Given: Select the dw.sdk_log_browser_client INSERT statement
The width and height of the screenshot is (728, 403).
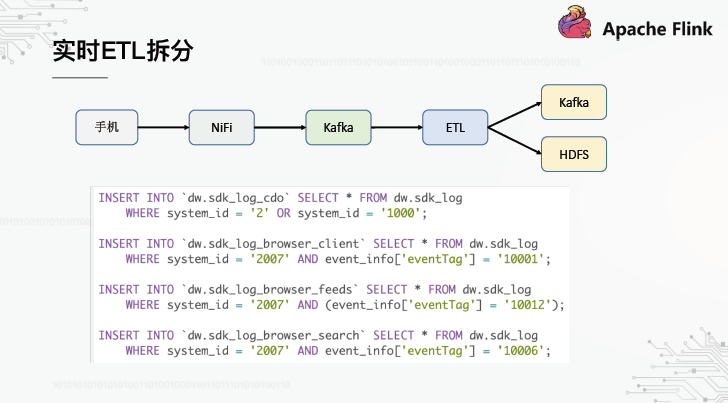Looking at the screenshot, I should pyautogui.click(x=324, y=251).
